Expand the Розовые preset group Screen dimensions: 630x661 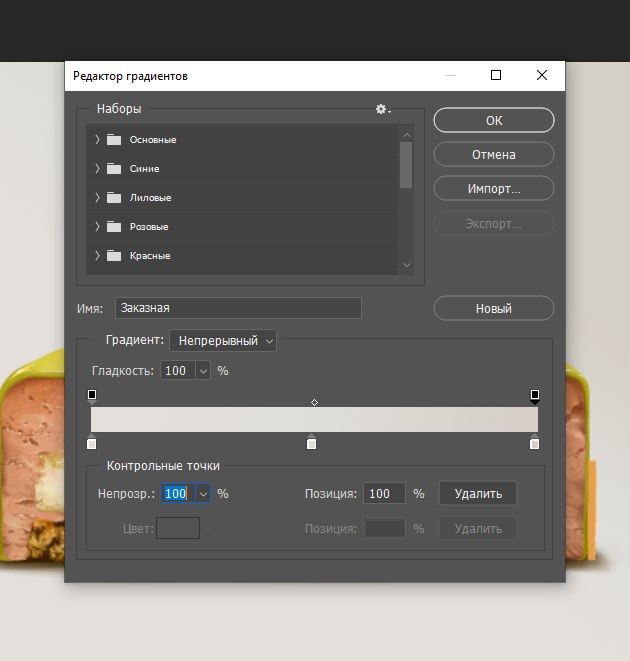(97, 227)
